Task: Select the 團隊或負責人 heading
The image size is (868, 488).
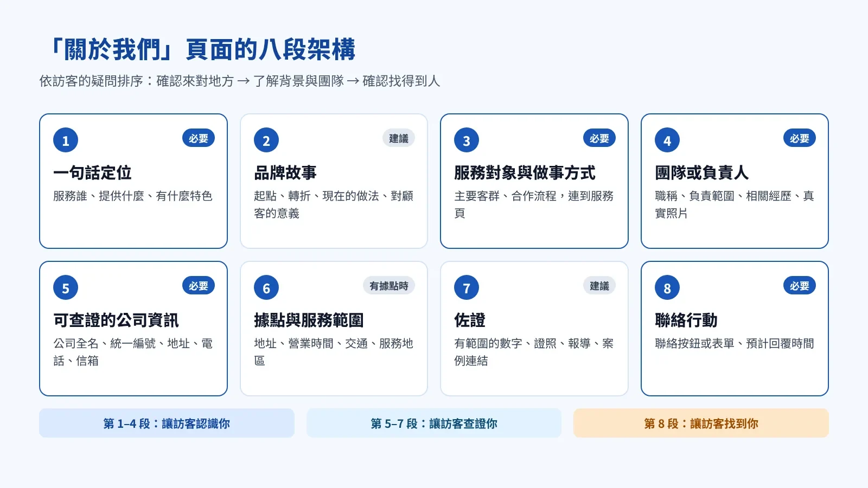Action: (701, 173)
